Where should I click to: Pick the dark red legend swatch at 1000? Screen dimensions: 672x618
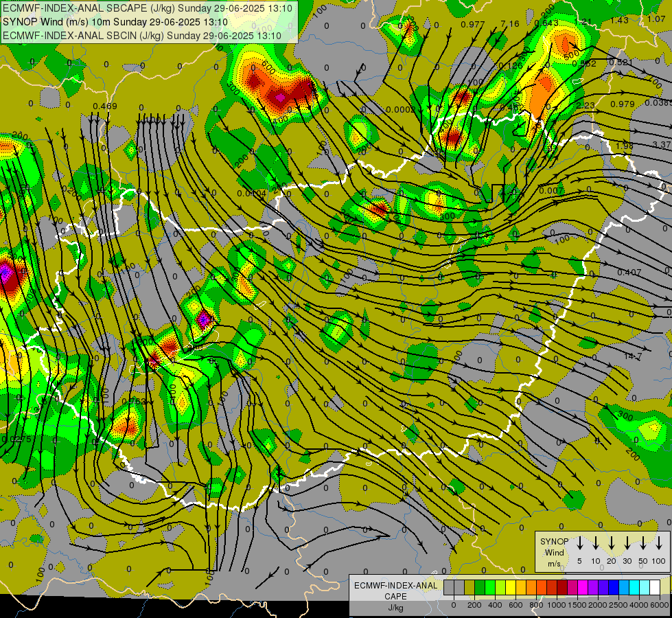click(562, 587)
